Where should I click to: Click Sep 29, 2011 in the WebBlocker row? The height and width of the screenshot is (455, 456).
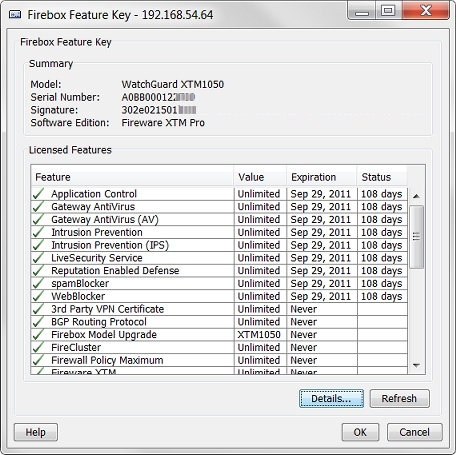[321, 296]
